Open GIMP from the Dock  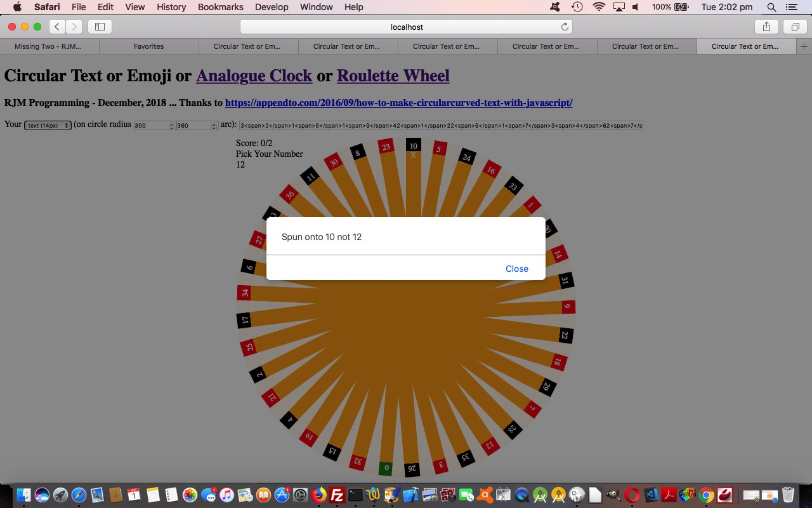click(x=613, y=495)
